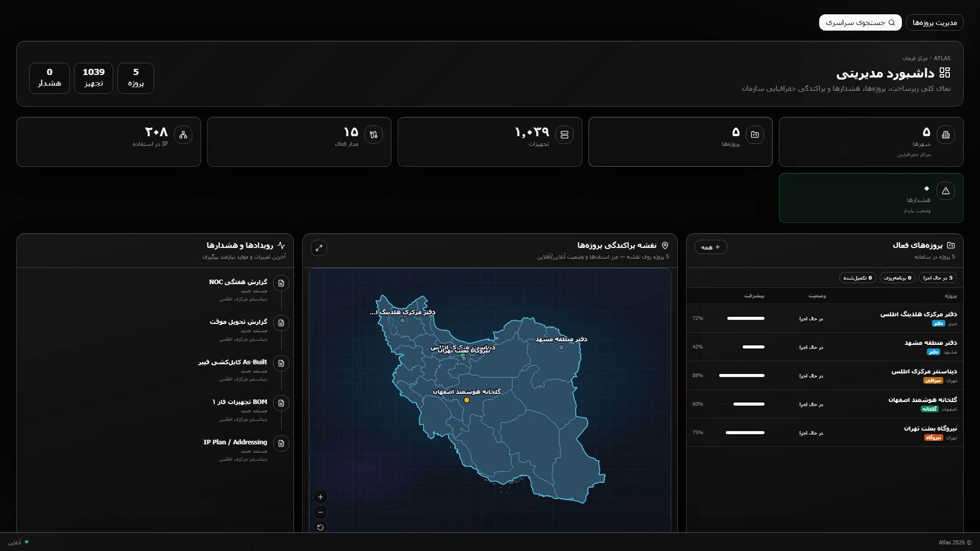Viewport: 980px width, 551px height.
Task: Click the activity pulse icon beside رویدادها و هشدارها
Action: tap(281, 245)
